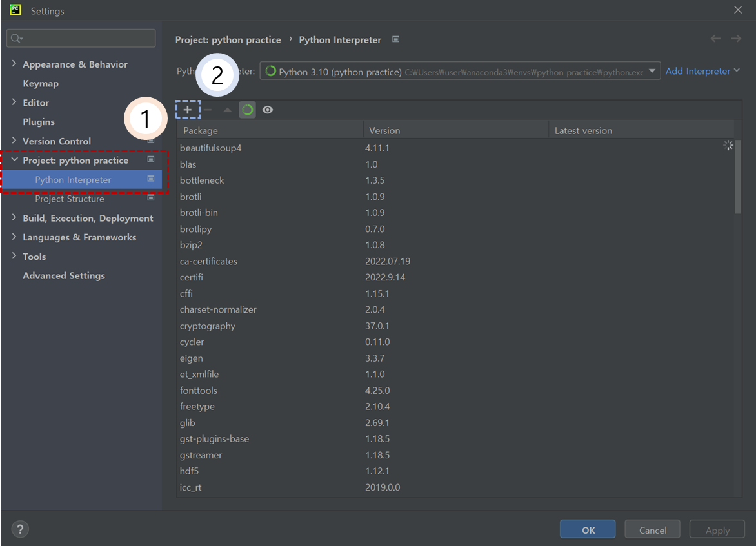
Task: Click the upgrade package arrow icon
Action: click(228, 110)
